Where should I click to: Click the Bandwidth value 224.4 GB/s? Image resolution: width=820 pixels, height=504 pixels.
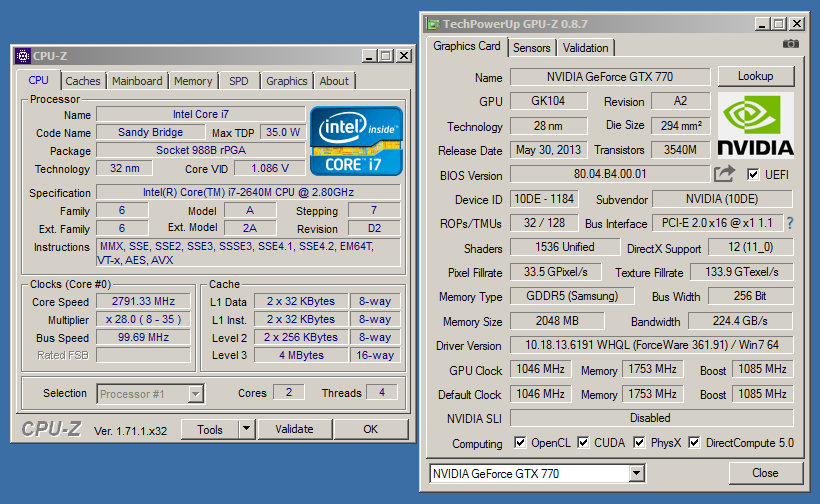coord(741,320)
